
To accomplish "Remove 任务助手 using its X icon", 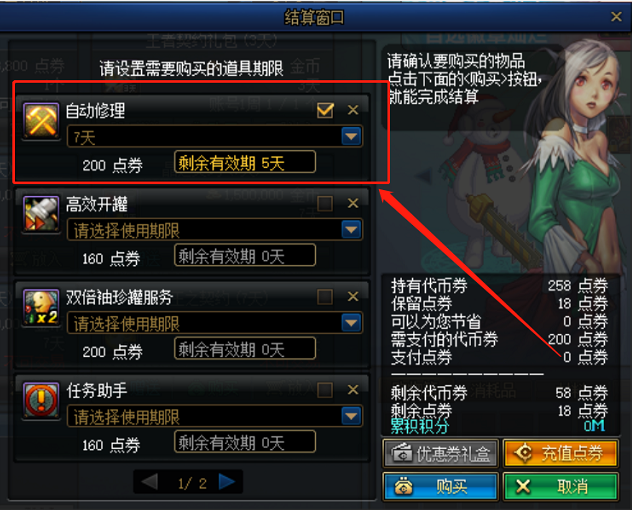I will pyautogui.click(x=353, y=389).
